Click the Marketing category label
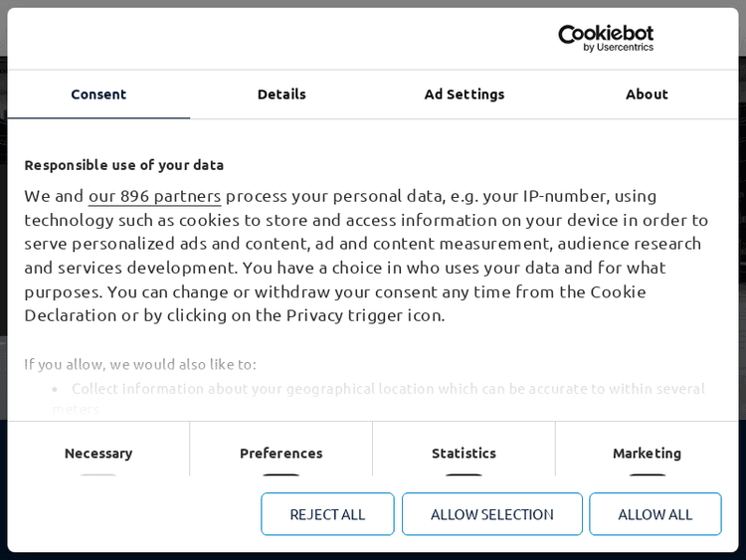 [x=647, y=453]
